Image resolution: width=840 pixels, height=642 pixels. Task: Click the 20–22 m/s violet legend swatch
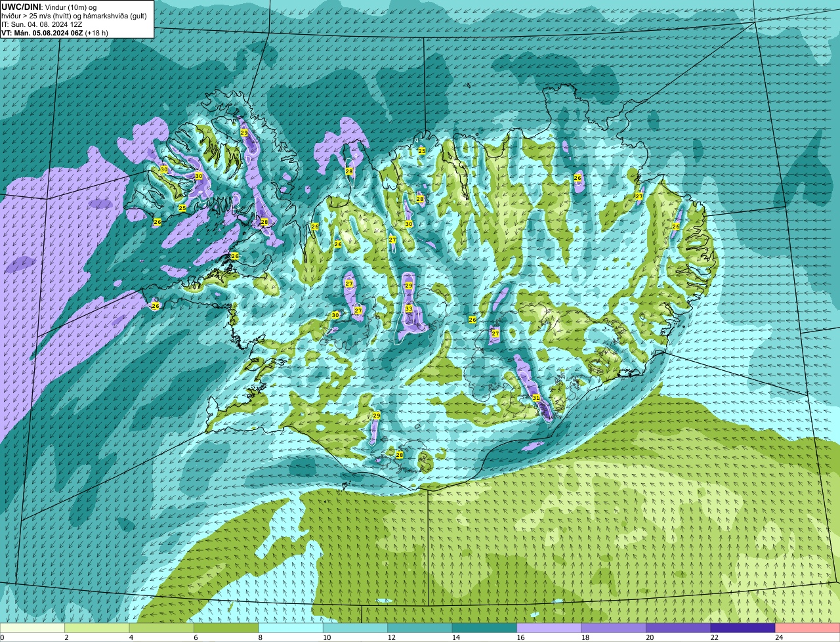679,628
